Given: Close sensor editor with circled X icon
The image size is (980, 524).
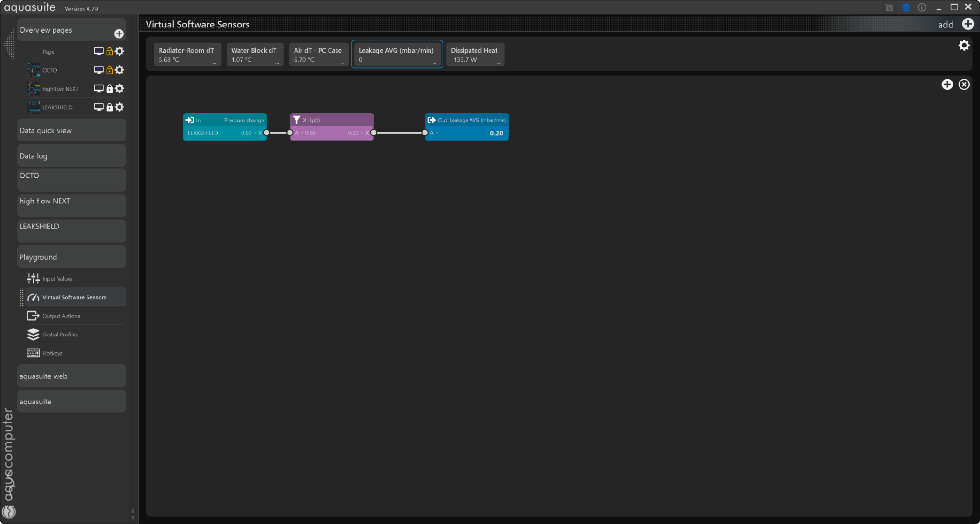Looking at the screenshot, I should (964, 84).
